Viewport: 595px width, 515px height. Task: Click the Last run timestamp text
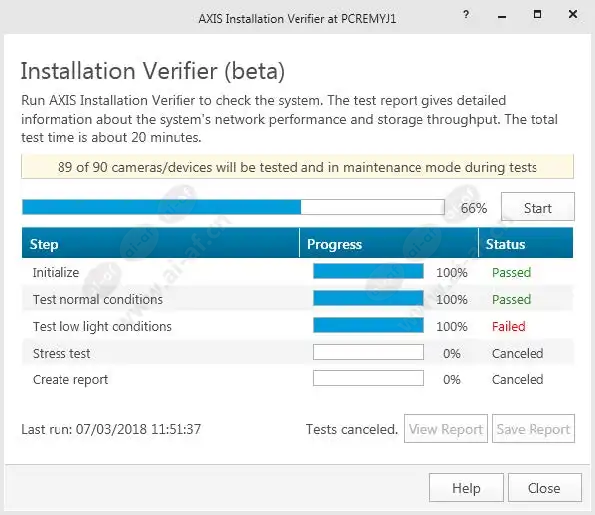click(111, 429)
